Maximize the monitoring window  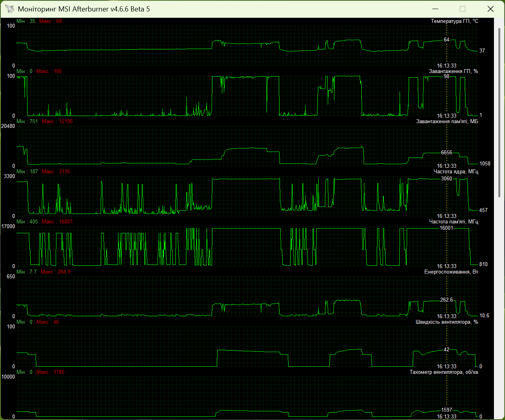(x=463, y=9)
